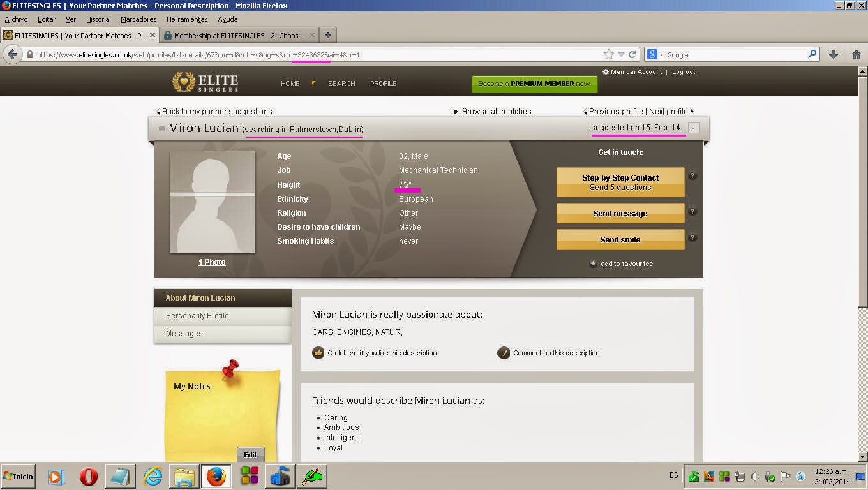Open PROFILE in site navigation
The height and width of the screenshot is (490, 868).
coord(384,84)
